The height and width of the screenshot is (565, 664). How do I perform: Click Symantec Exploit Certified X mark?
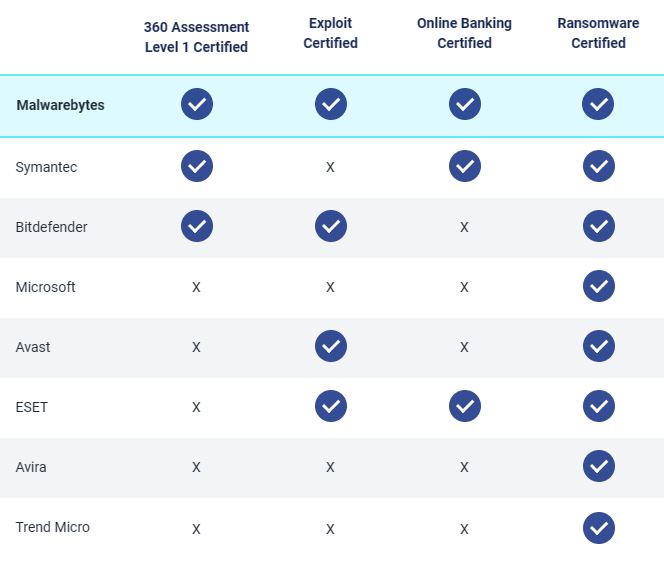click(330, 167)
